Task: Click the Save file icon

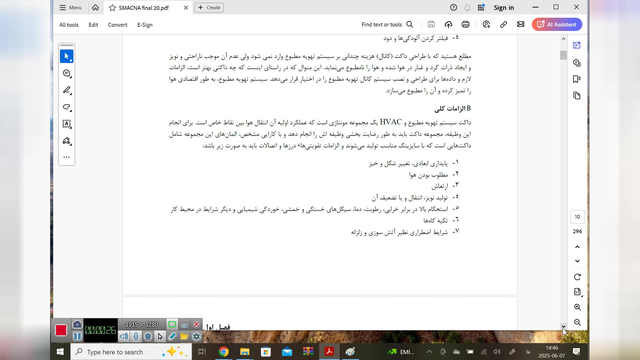Action: (x=431, y=24)
